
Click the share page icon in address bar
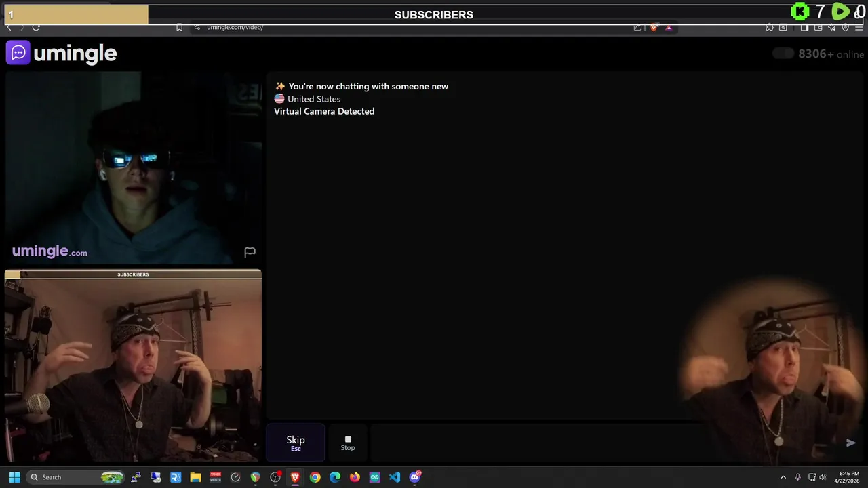coord(637,27)
